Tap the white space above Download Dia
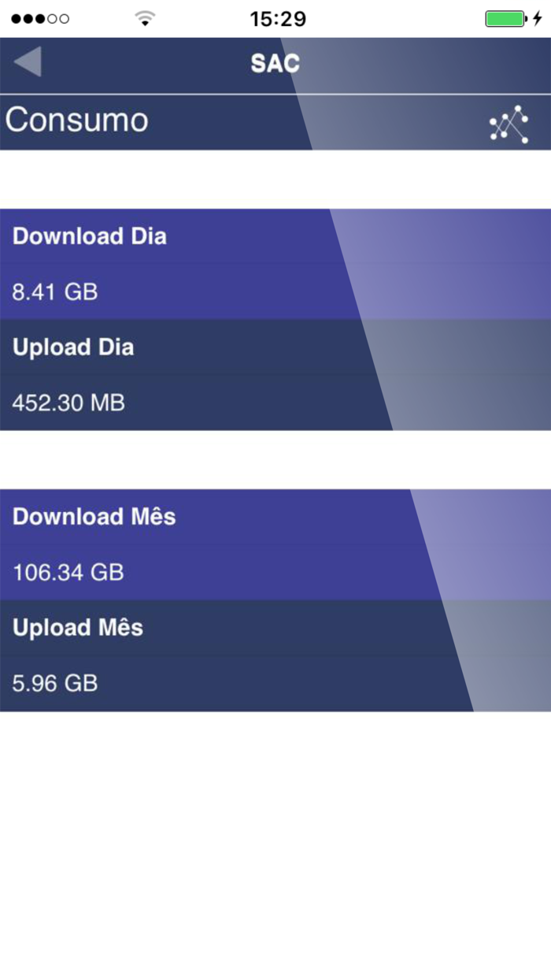 [x=275, y=179]
